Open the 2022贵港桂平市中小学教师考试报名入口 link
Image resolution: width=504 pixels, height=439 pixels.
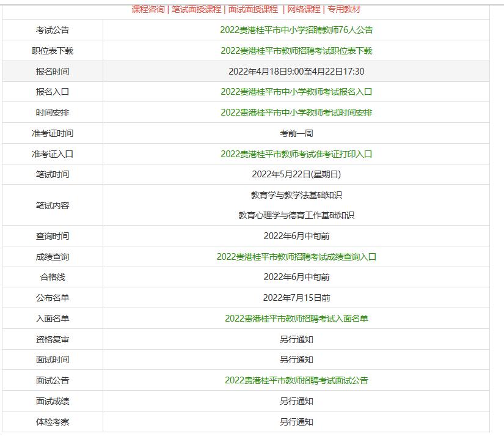(x=298, y=92)
